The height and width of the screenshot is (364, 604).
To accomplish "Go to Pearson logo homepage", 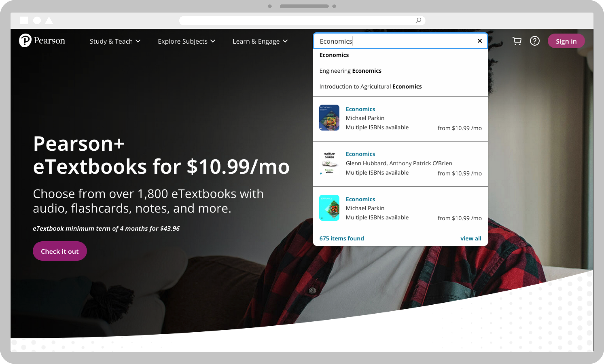I will tap(42, 40).
